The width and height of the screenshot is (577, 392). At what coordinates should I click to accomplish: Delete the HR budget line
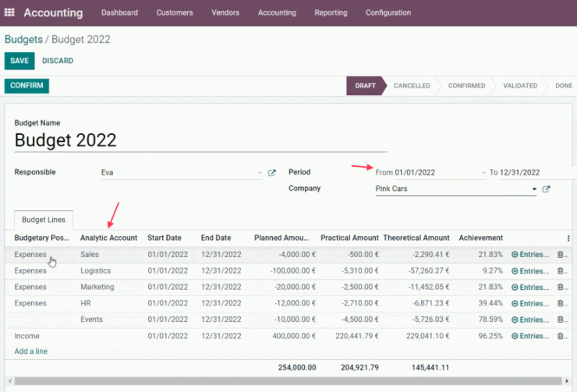(x=561, y=303)
